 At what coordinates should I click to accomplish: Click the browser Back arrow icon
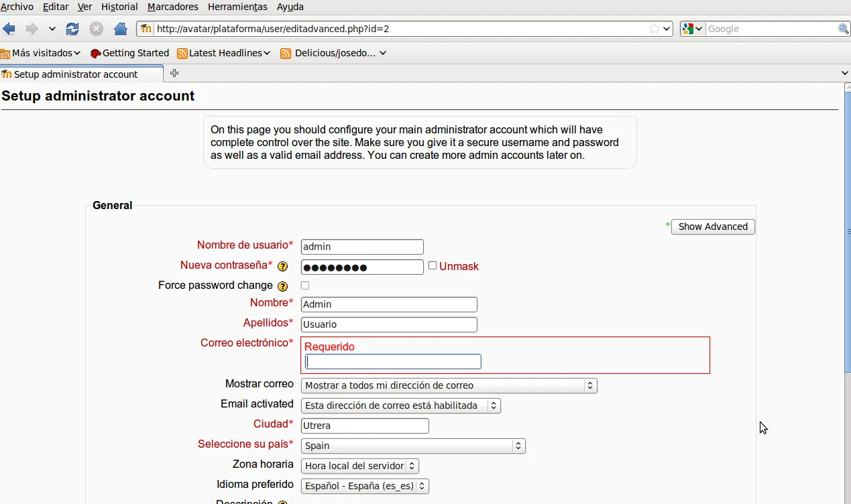pos(9,29)
